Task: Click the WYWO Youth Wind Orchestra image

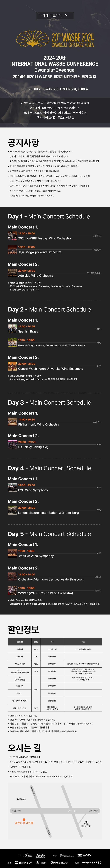Action: click(x=12, y=591)
